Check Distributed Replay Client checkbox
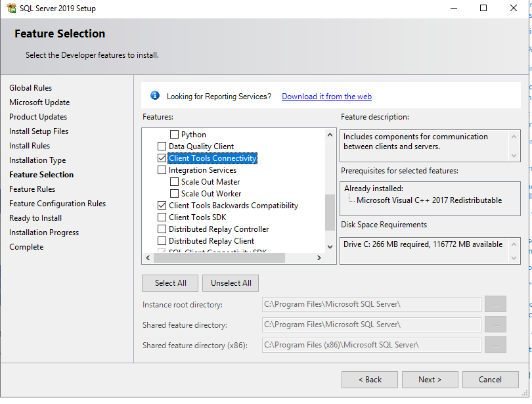 [162, 241]
